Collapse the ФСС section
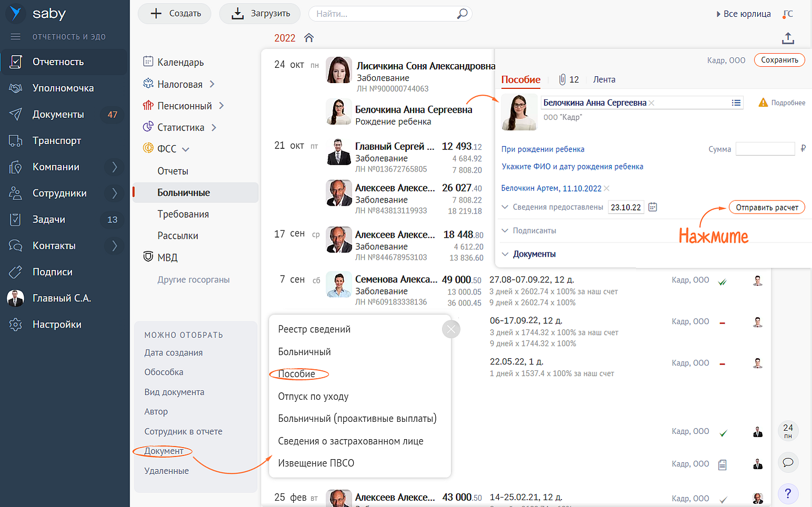Screen dimensions: 812x507 [x=186, y=149]
